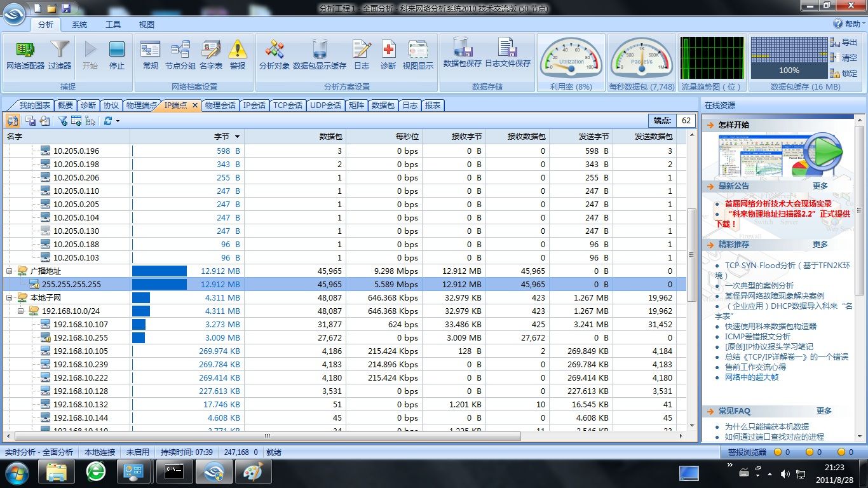The height and width of the screenshot is (488, 868).
Task: Click the 警报 alarm warning icon
Action: tap(238, 55)
